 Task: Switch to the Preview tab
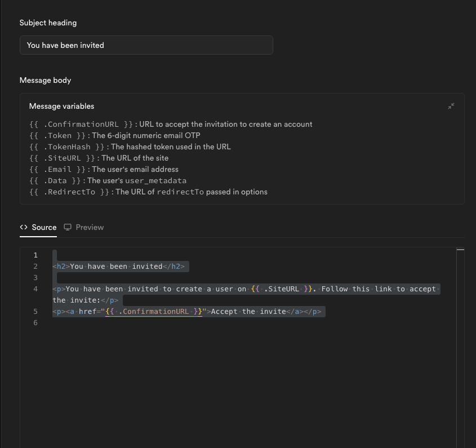(x=84, y=227)
